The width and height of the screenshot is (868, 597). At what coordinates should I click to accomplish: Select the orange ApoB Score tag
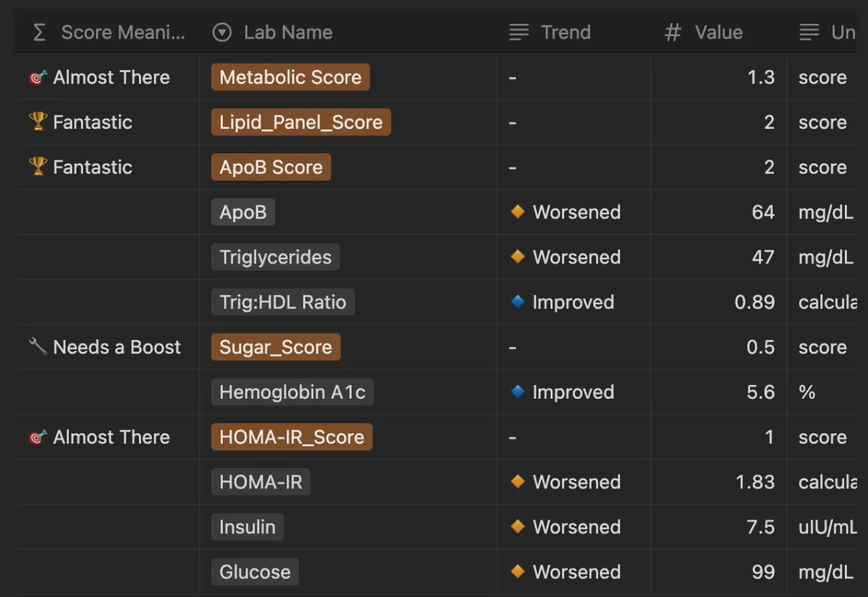[271, 167]
